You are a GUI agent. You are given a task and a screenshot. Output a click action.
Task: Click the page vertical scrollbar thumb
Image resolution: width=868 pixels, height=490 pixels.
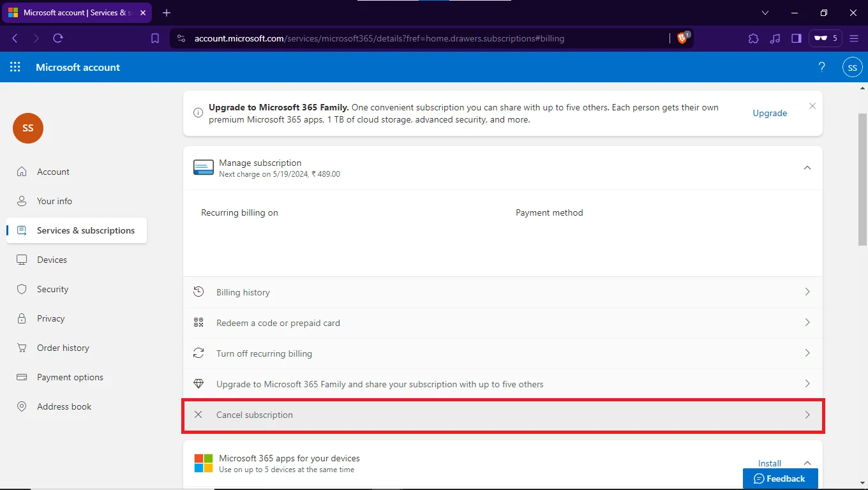(x=862, y=179)
